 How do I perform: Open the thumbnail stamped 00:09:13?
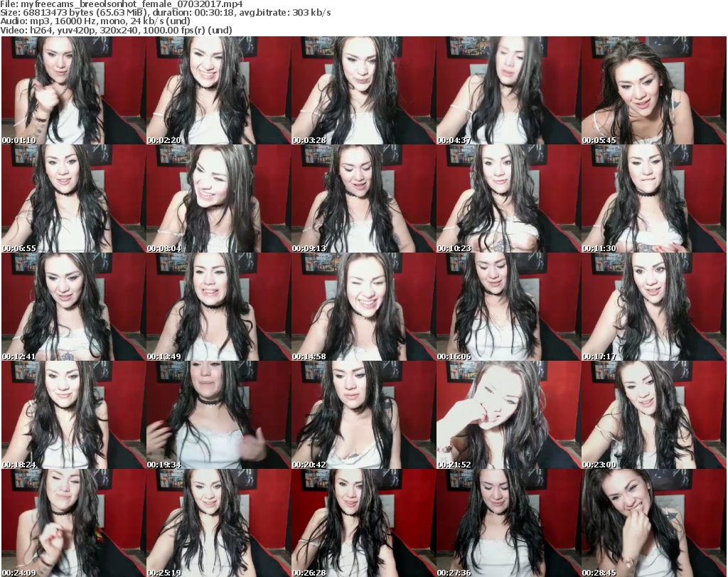363,198
